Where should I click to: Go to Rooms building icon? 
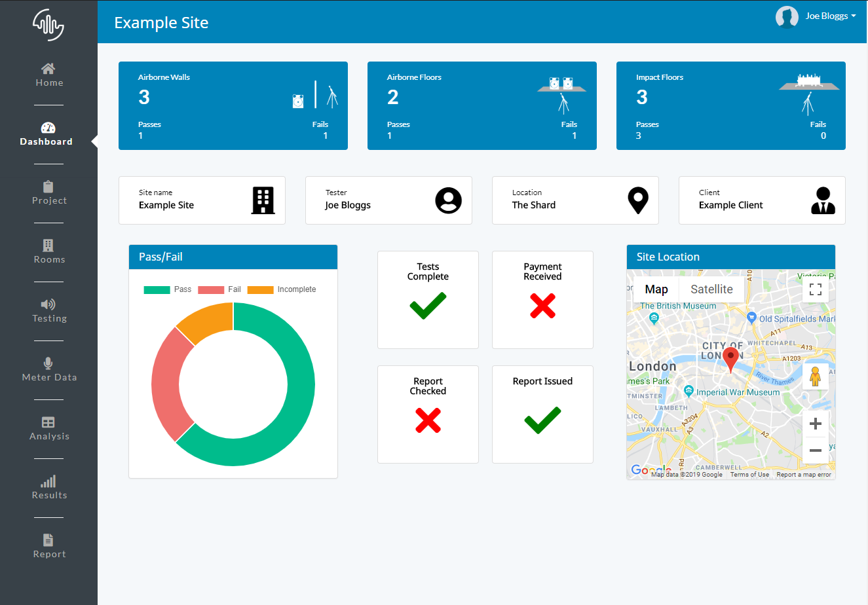click(x=48, y=246)
